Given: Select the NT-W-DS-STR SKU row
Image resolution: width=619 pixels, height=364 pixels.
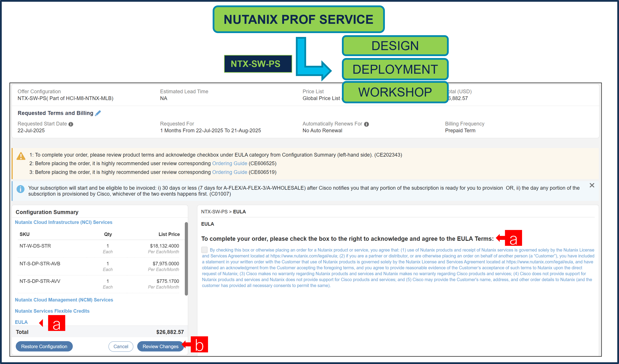Looking at the screenshot, I should [35, 246].
